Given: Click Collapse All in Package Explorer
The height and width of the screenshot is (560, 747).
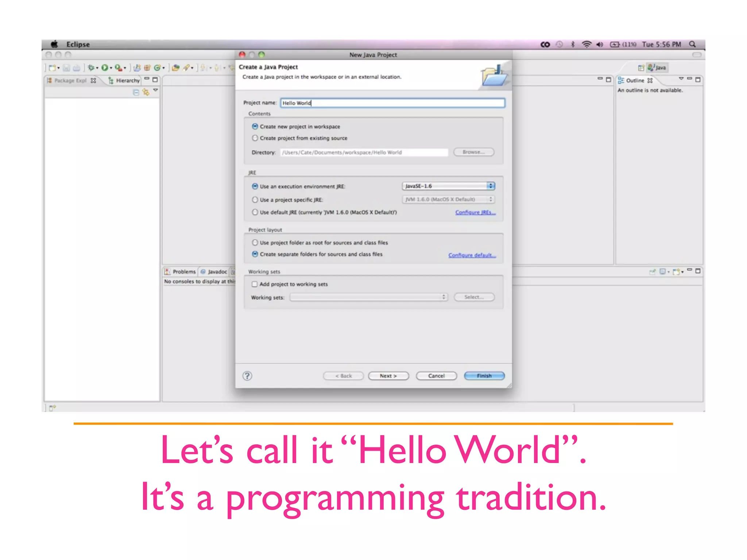Looking at the screenshot, I should point(136,93).
